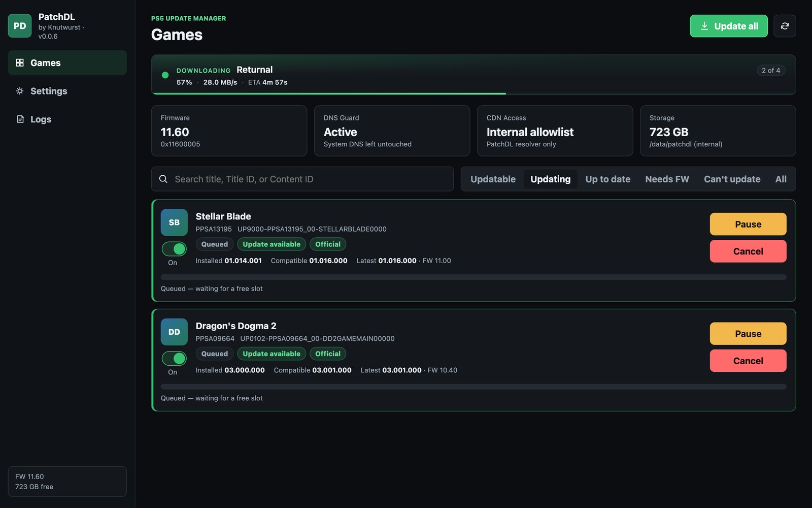Toggle auto-update switch for Stellar Blade
The image size is (812, 508).
point(174,249)
